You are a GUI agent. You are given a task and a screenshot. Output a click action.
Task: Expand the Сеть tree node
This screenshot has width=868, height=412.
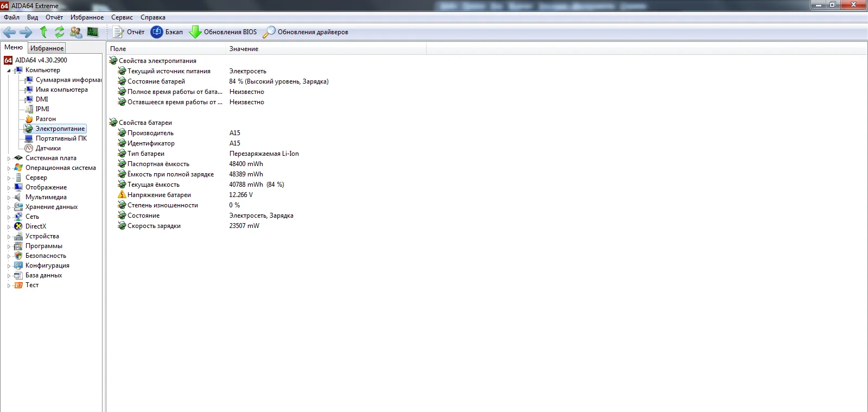pos(9,217)
